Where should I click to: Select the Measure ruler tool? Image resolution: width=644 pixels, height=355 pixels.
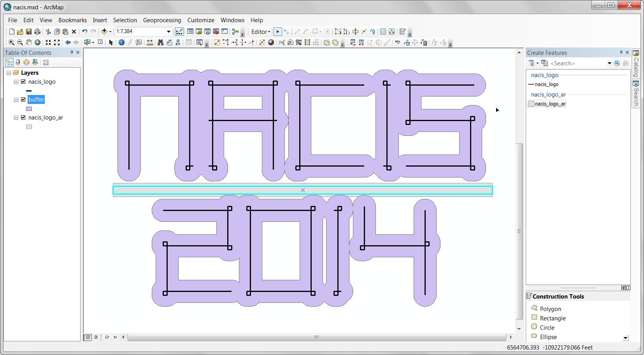150,42
